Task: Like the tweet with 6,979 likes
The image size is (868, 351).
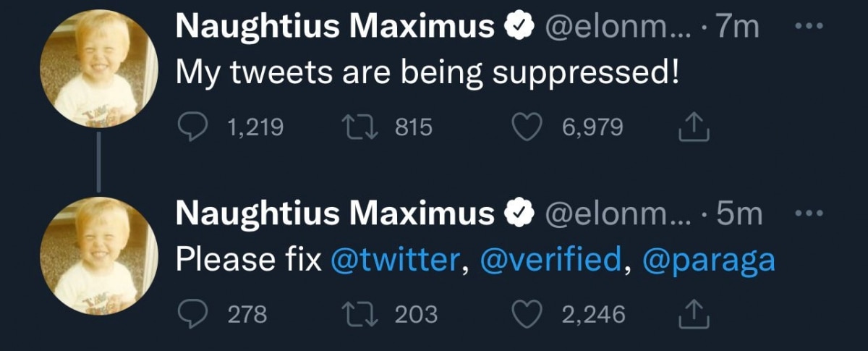Action: [x=527, y=128]
